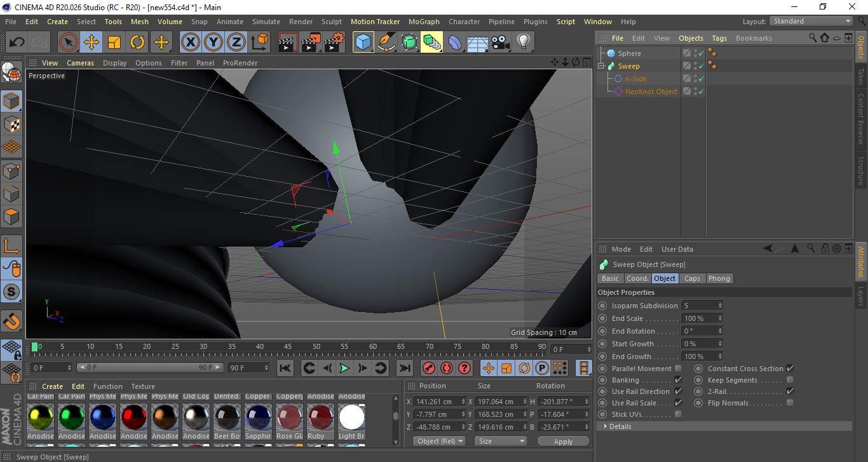Switch to Texture mode icon
868x462 pixels.
click(x=11, y=125)
